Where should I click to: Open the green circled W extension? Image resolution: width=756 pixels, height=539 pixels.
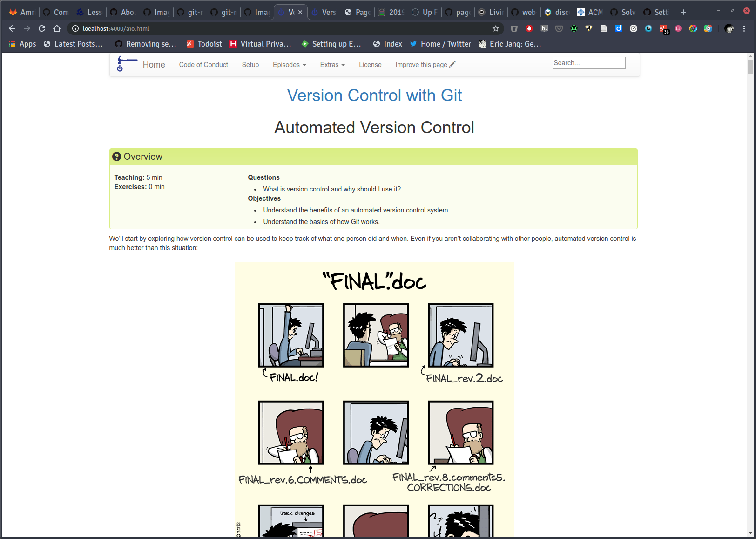574,28
